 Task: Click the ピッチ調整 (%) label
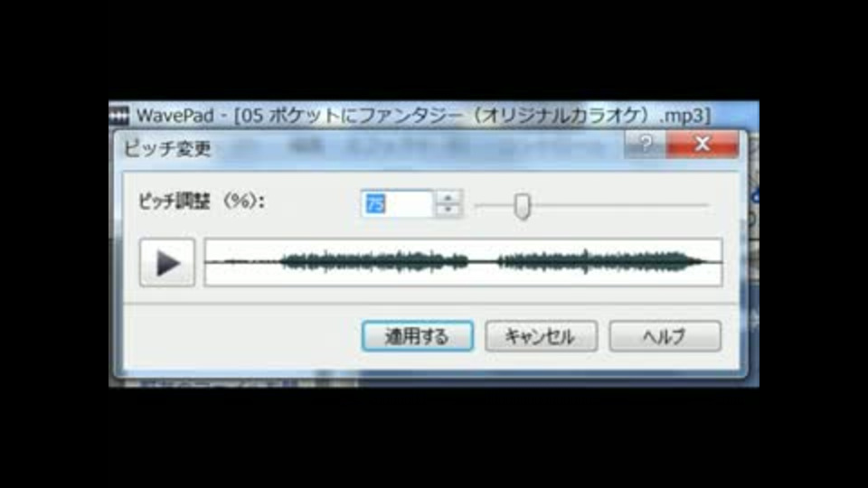tap(202, 202)
